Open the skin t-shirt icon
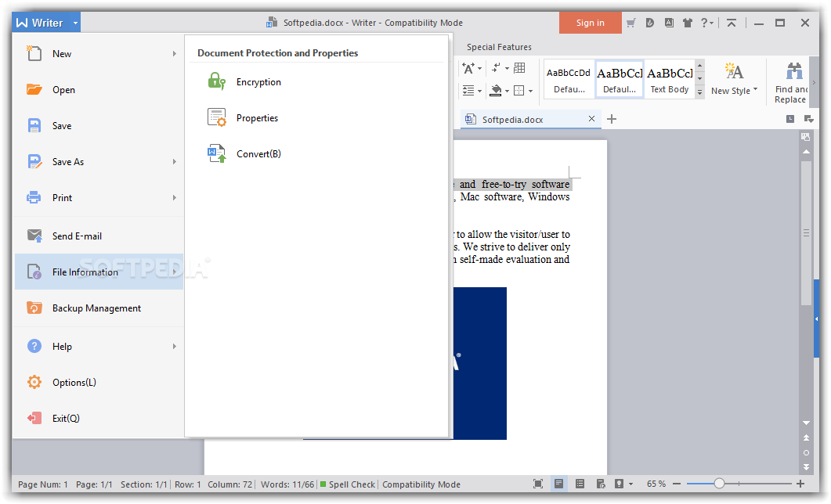 (x=688, y=23)
